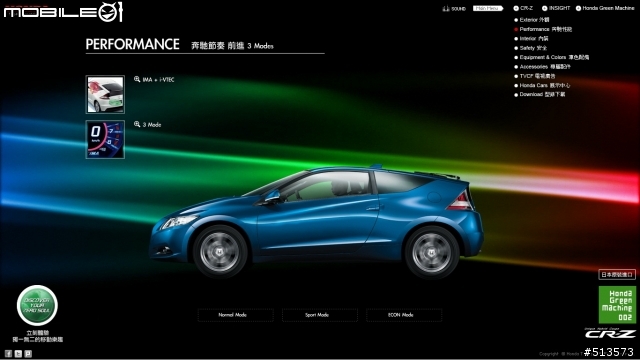
Task: Click the Mobile01 logo
Action: click(x=63, y=12)
